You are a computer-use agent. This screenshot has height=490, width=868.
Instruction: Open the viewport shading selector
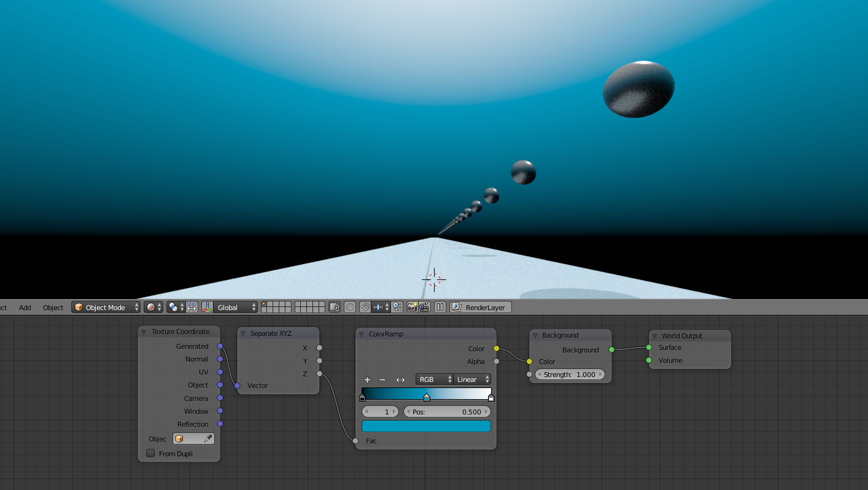click(x=153, y=307)
